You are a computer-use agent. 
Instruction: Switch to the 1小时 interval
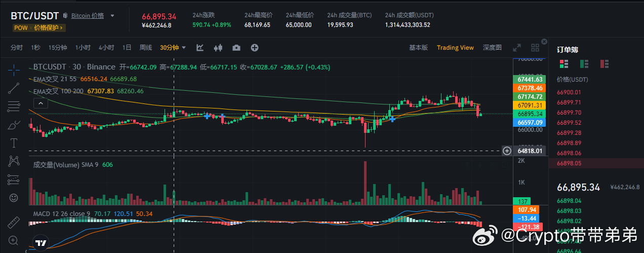(x=83, y=48)
